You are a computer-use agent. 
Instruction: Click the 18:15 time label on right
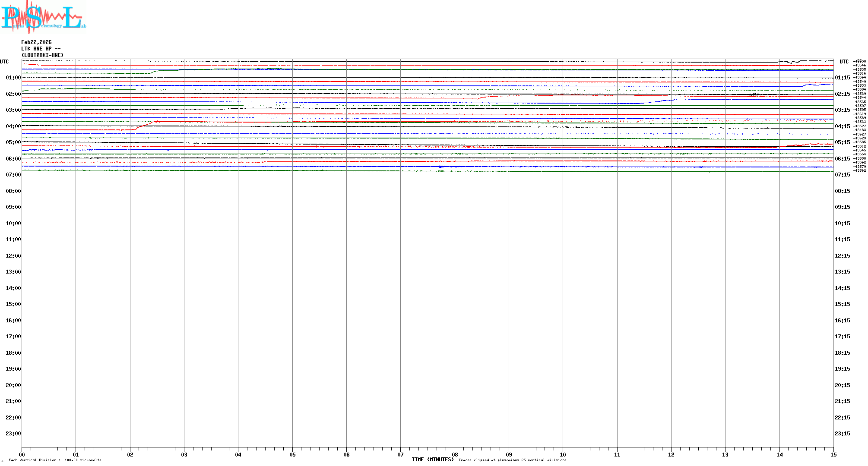tap(842, 353)
